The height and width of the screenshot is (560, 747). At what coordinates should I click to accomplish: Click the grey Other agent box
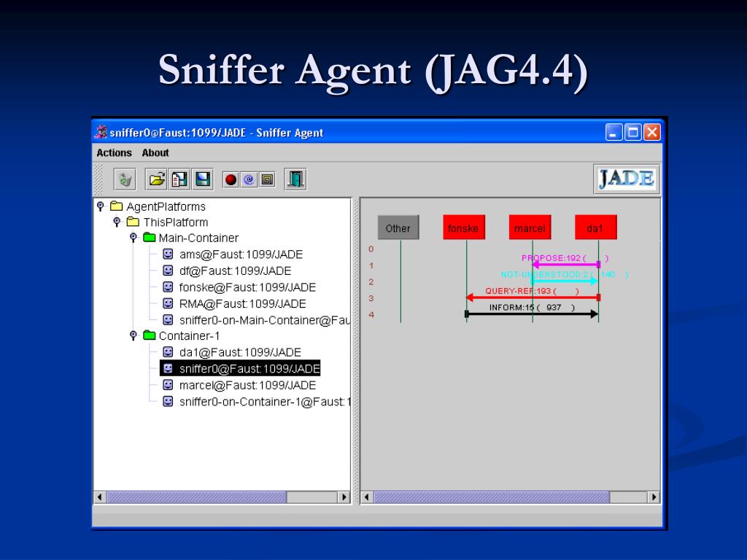tap(398, 227)
